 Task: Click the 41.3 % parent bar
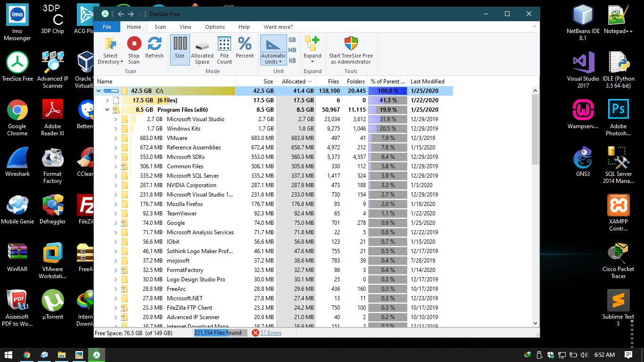click(x=388, y=100)
